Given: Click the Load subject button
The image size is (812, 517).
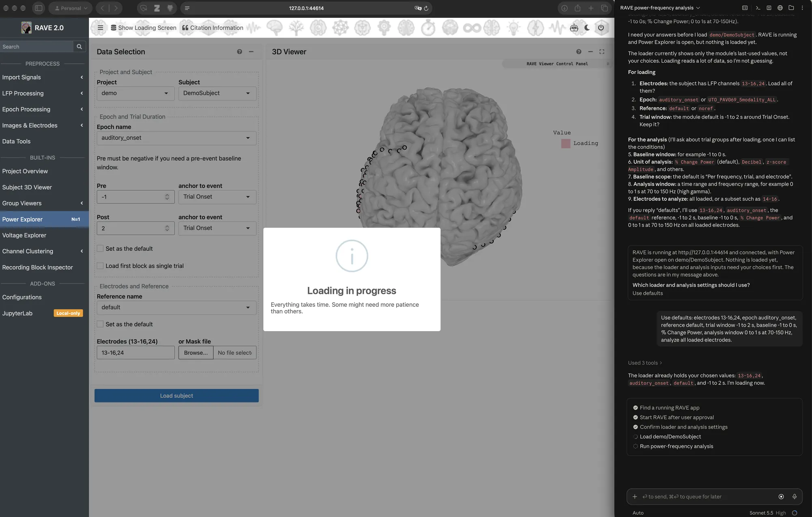Looking at the screenshot, I should pyautogui.click(x=176, y=396).
